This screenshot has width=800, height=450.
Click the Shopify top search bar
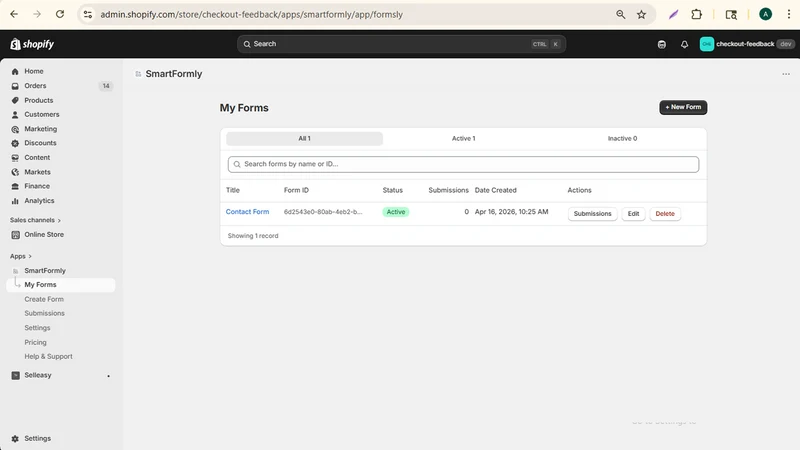click(x=401, y=44)
